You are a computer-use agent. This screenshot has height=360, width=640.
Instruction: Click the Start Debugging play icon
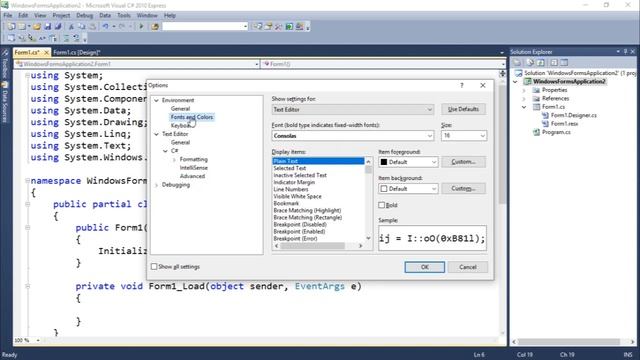[x=141, y=27]
